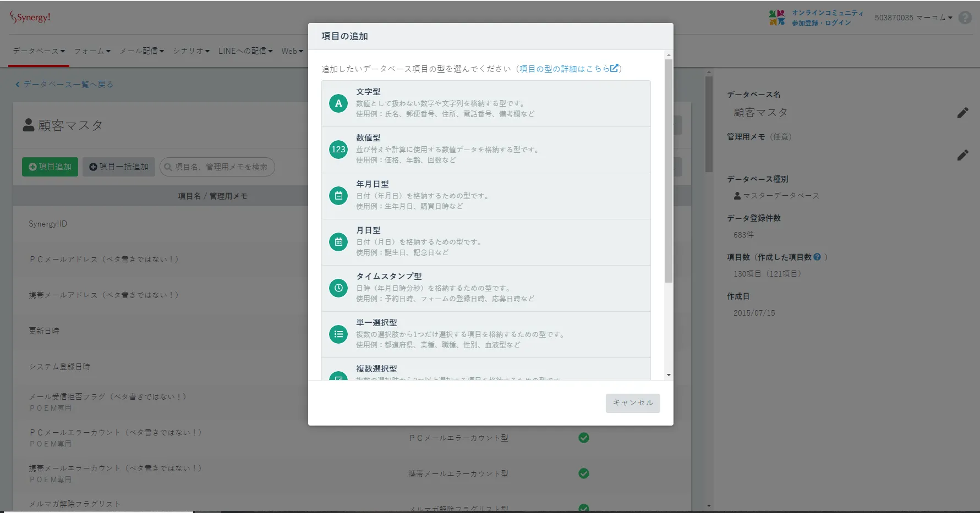Select the 月日型 calendar icon
The width and height of the screenshot is (980, 513).
(x=338, y=242)
